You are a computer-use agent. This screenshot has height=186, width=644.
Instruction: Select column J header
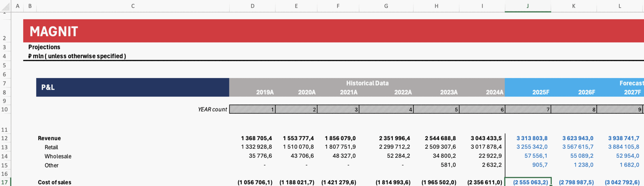[528, 6]
